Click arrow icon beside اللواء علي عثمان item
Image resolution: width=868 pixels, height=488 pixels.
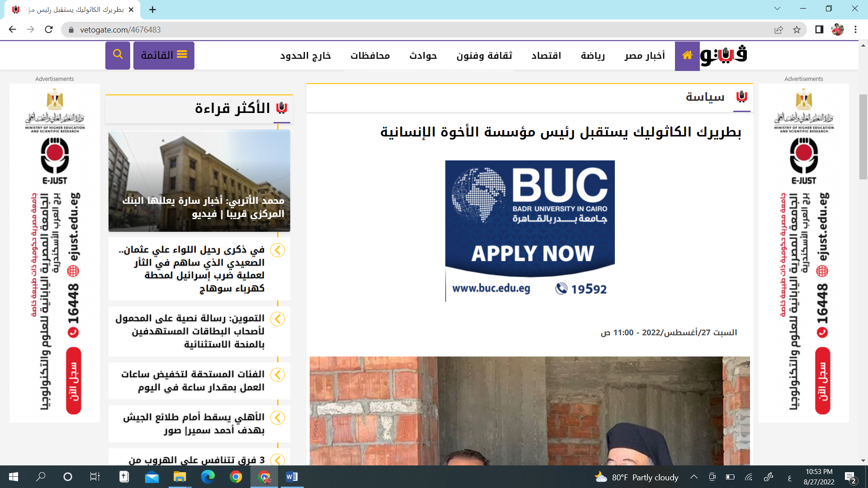click(x=278, y=250)
